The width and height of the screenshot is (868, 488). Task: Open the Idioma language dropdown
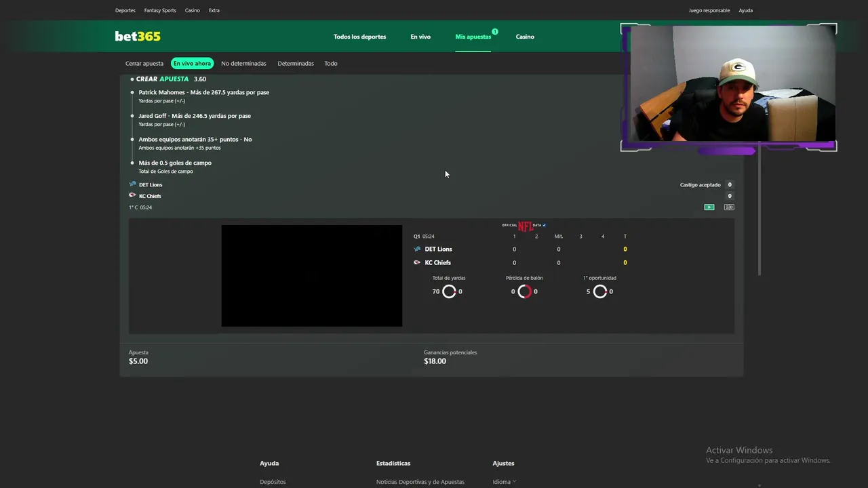point(505,482)
